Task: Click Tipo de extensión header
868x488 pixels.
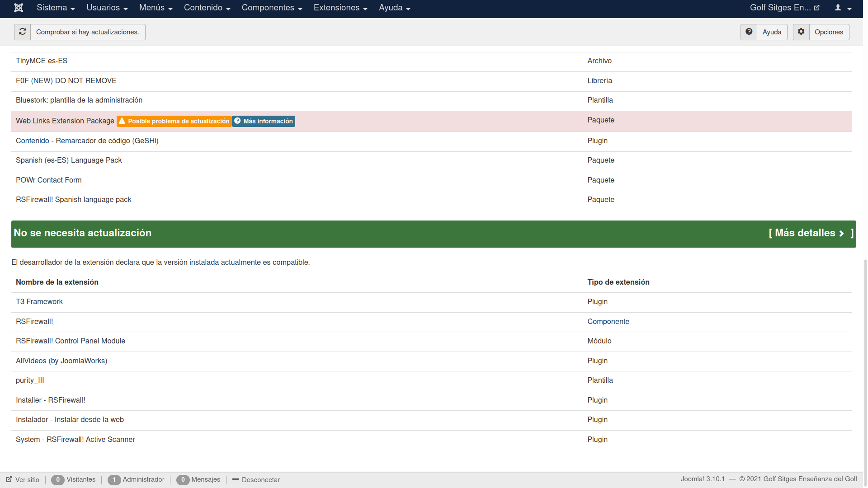Action: (x=618, y=282)
